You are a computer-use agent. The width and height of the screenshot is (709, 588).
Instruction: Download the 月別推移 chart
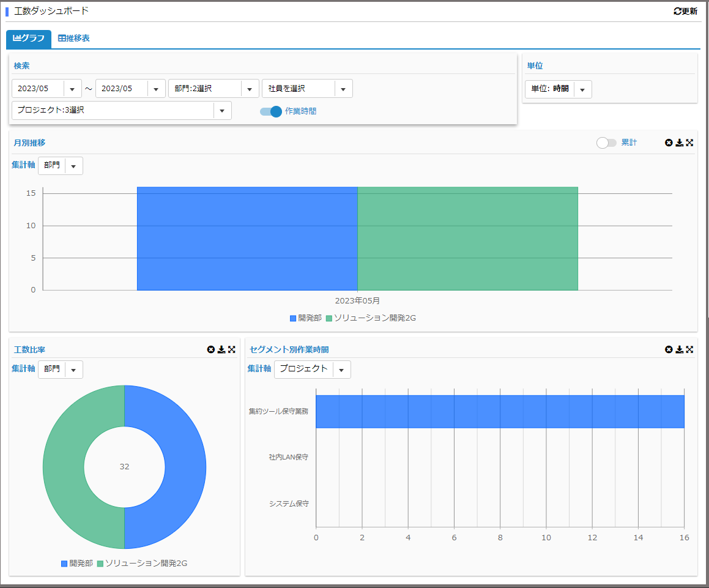coord(679,143)
